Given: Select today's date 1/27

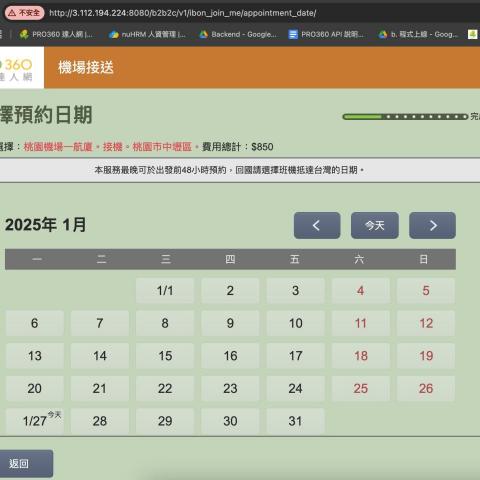Looking at the screenshot, I should coord(35,421).
